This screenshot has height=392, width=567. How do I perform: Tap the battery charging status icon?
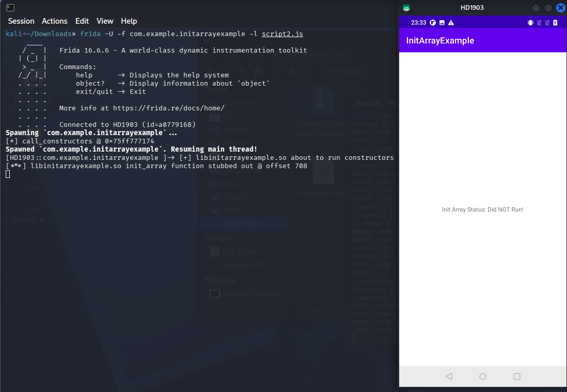tap(556, 23)
